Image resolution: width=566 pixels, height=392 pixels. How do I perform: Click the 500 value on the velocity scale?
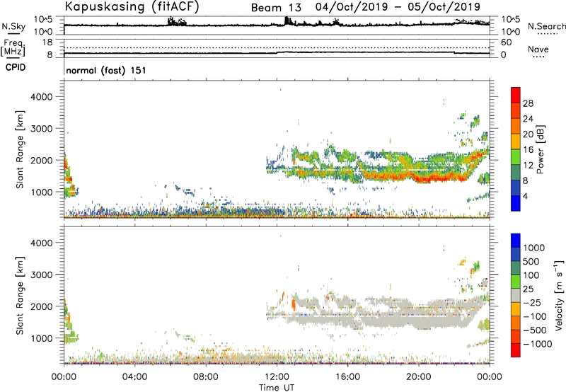pyautogui.click(x=532, y=261)
